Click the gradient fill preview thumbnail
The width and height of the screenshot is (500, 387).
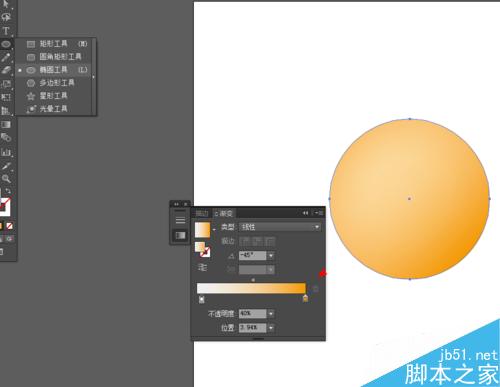203,230
